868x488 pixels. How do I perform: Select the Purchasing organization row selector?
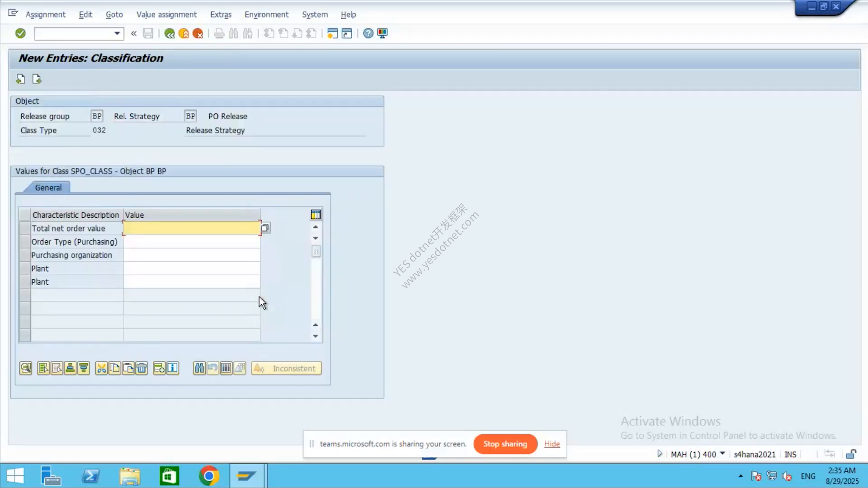click(x=25, y=255)
